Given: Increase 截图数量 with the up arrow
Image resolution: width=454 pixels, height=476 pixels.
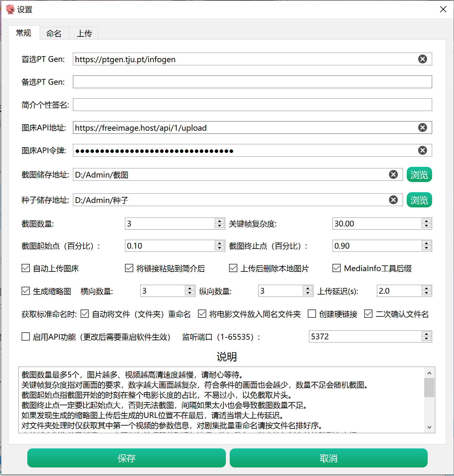Looking at the screenshot, I should [x=219, y=221].
